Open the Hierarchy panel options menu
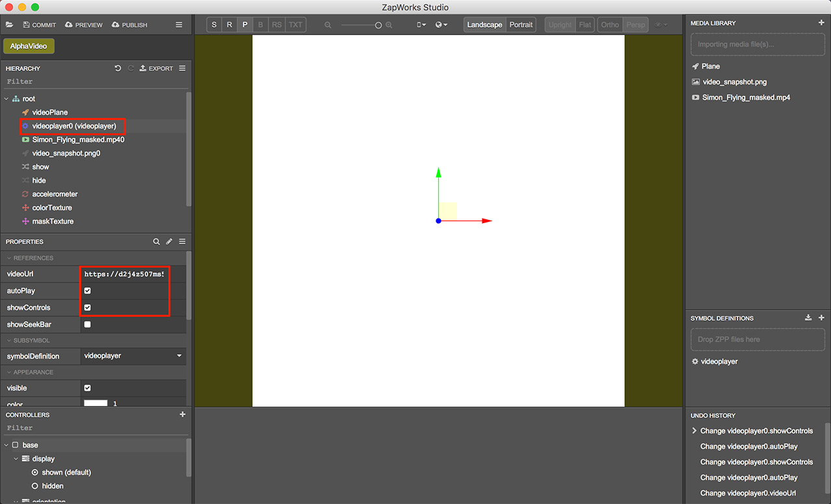This screenshot has height=504, width=831. pyautogui.click(x=182, y=68)
